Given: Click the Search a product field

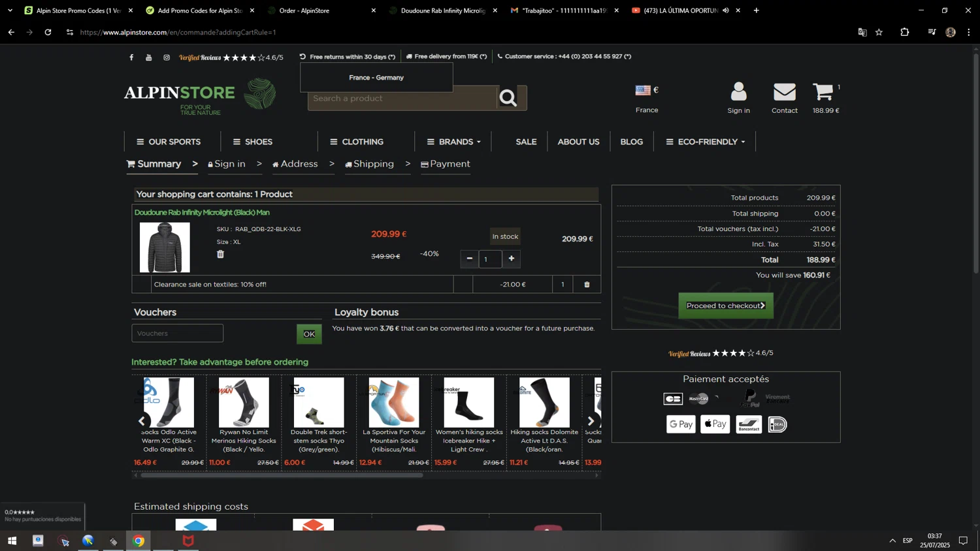Looking at the screenshot, I should [x=402, y=99].
